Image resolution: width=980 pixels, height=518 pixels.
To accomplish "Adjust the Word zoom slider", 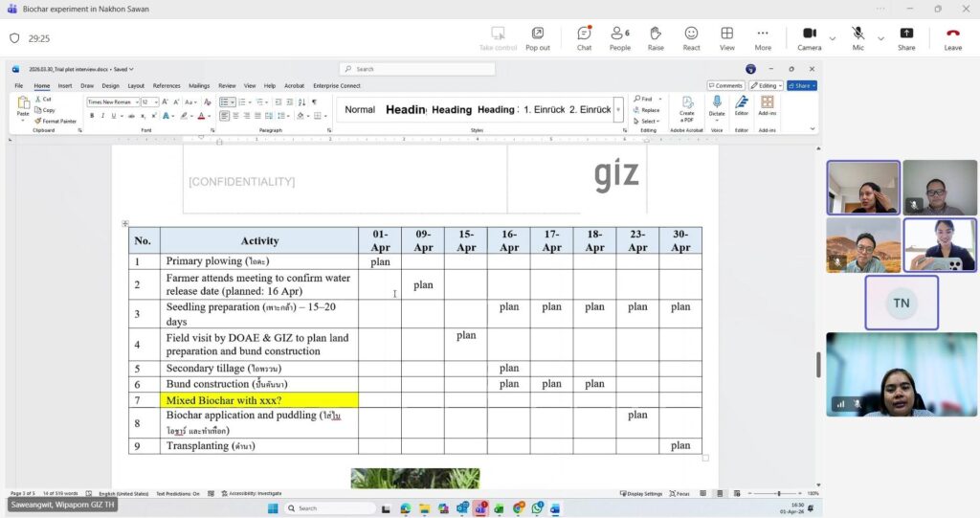I will pyautogui.click(x=779, y=493).
